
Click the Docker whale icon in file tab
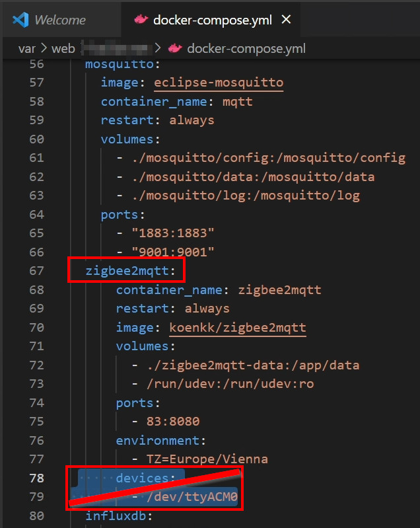[x=140, y=20]
